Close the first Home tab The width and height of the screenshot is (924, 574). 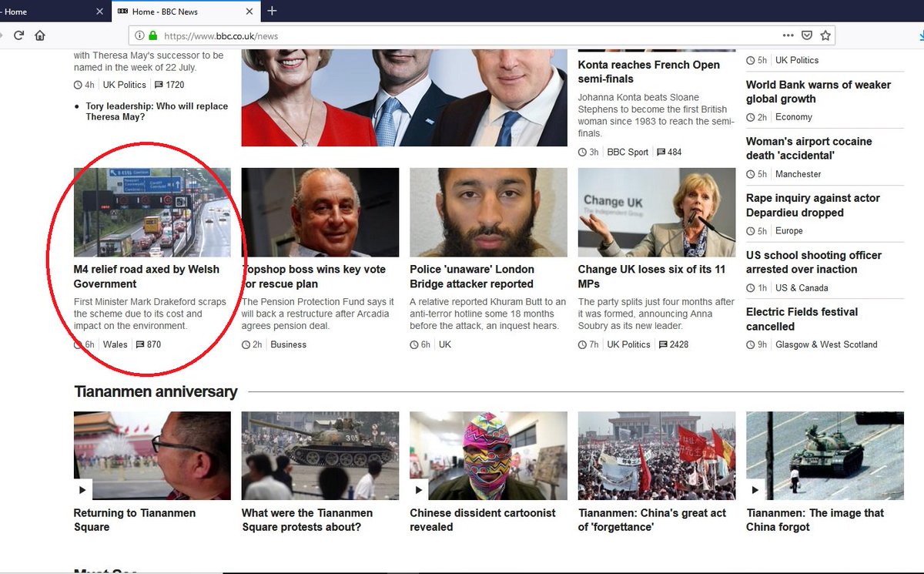[100, 12]
